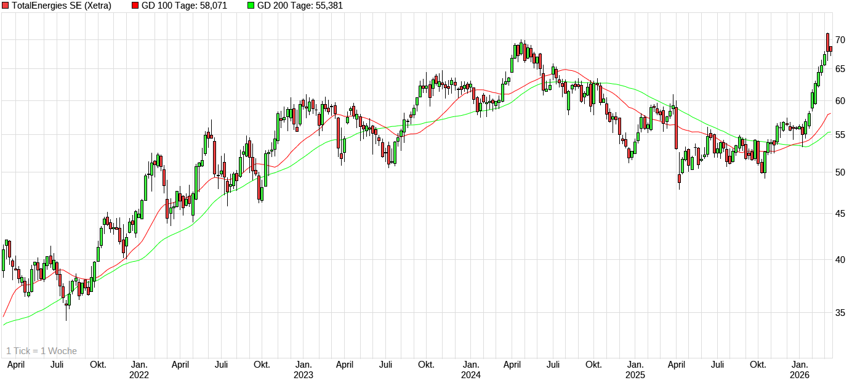Image resolution: width=868 pixels, height=388 pixels.
Task: Click the 40 price label on the y-axis
Action: (x=840, y=259)
